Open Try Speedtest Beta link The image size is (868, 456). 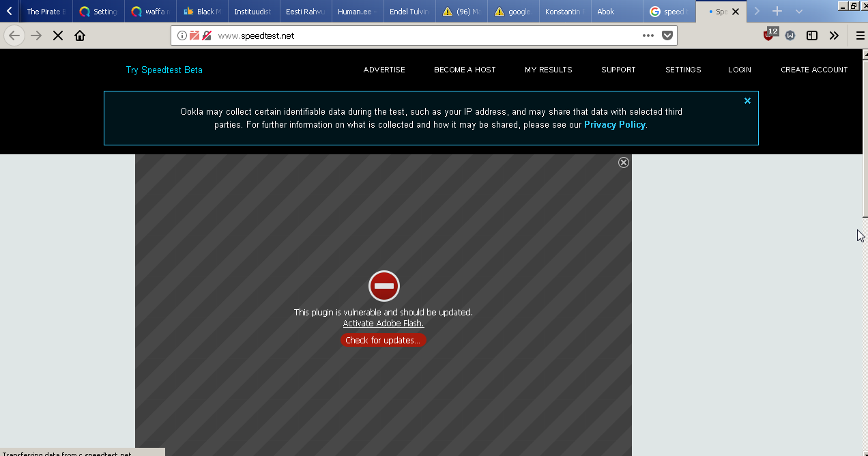[164, 70]
